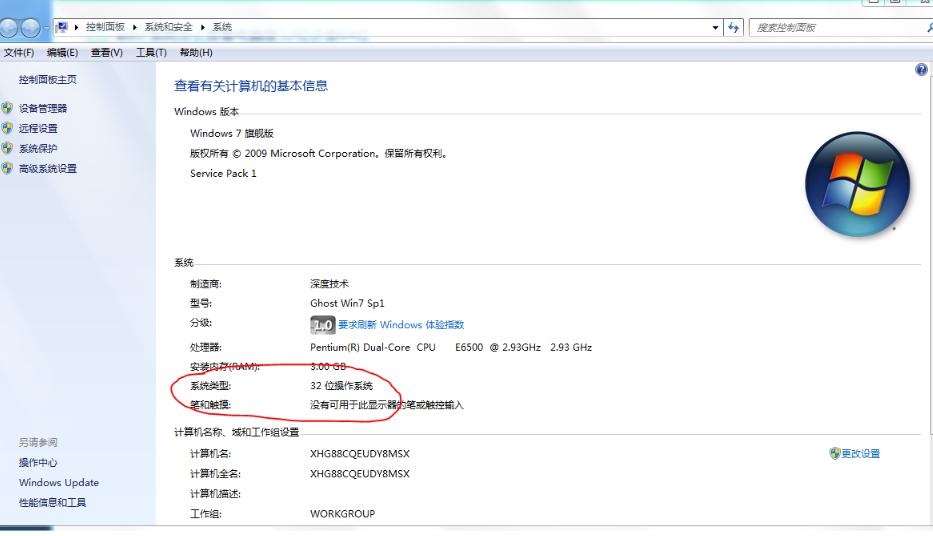Viewport: 933px width, 536px height.
Task: Click the 搜索控制面板 search box
Action: pos(839,27)
